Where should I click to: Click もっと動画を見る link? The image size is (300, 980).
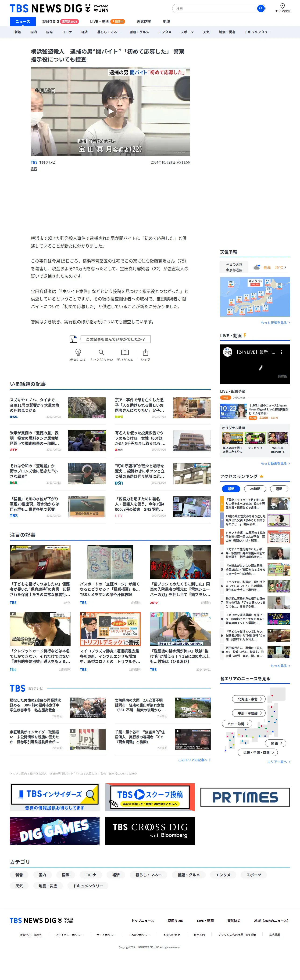coord(275,463)
